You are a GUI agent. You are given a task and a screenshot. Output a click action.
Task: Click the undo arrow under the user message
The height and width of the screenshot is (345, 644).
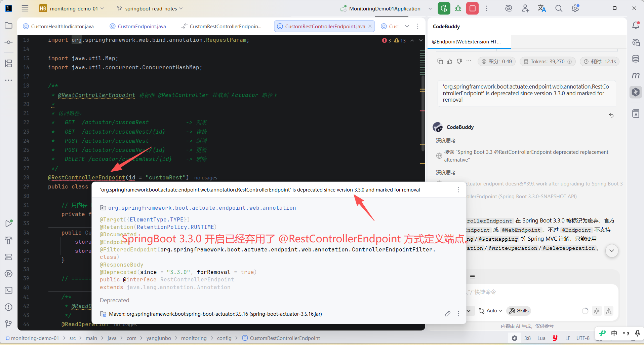(x=611, y=115)
